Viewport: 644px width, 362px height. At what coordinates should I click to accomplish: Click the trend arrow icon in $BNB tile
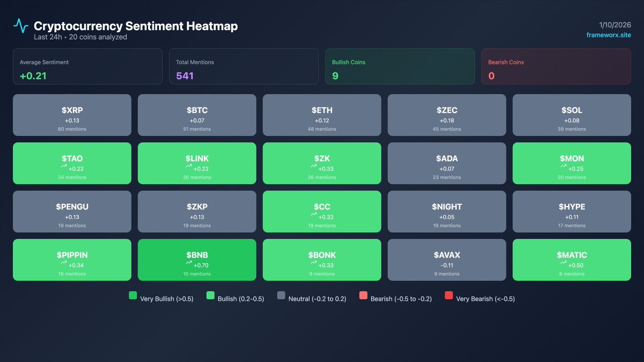(188, 264)
